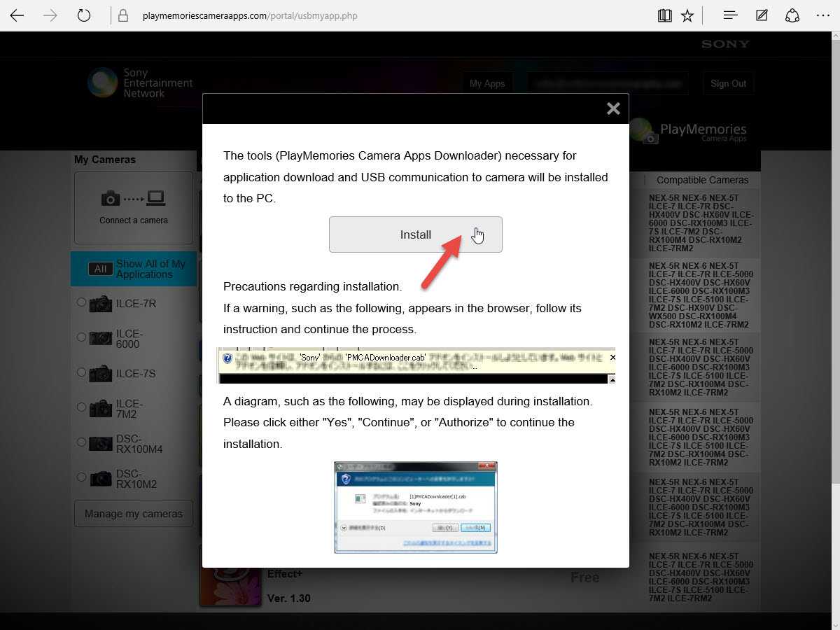This screenshot has height=630, width=840.
Task: Click Manage my cameras button
Action: pos(133,514)
